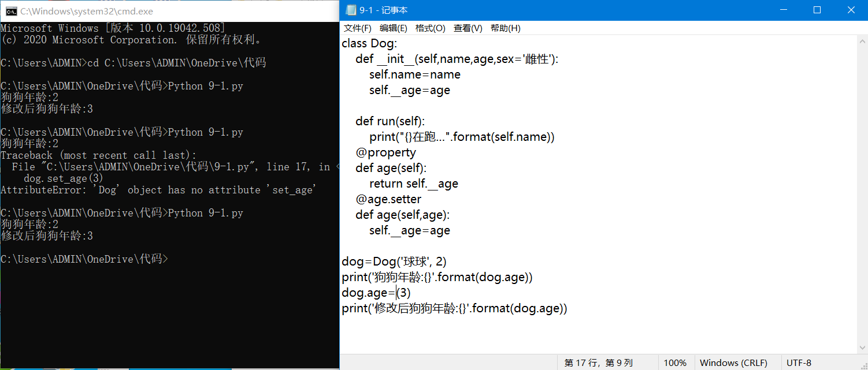
Task: Open the 文件(F) menu
Action: point(358,28)
